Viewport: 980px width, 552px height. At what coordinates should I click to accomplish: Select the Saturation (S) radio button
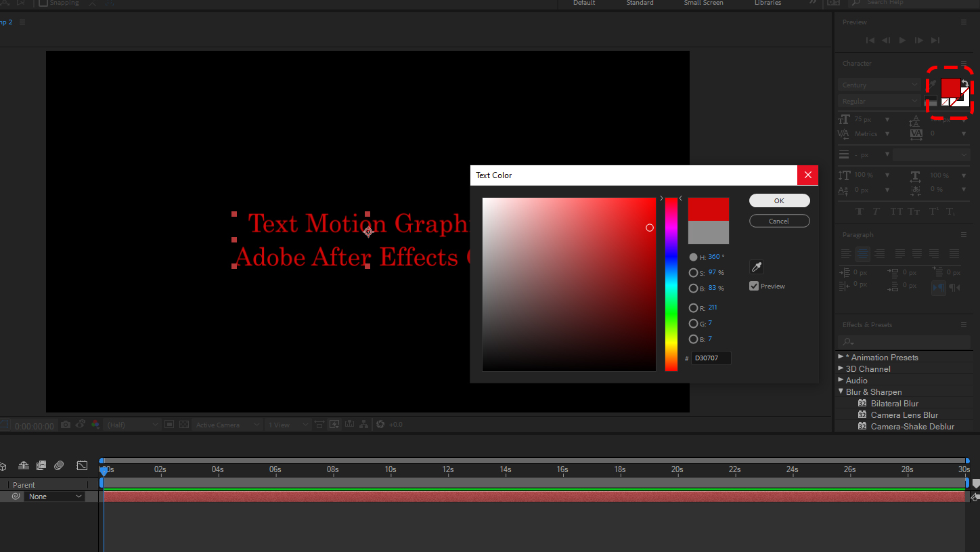click(693, 273)
